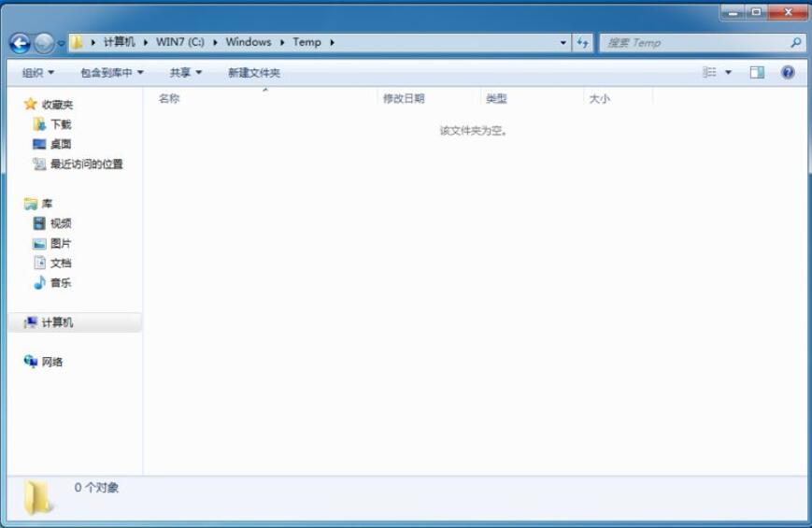The height and width of the screenshot is (528, 812).
Task: Open the 组织 menu
Action: (x=37, y=73)
